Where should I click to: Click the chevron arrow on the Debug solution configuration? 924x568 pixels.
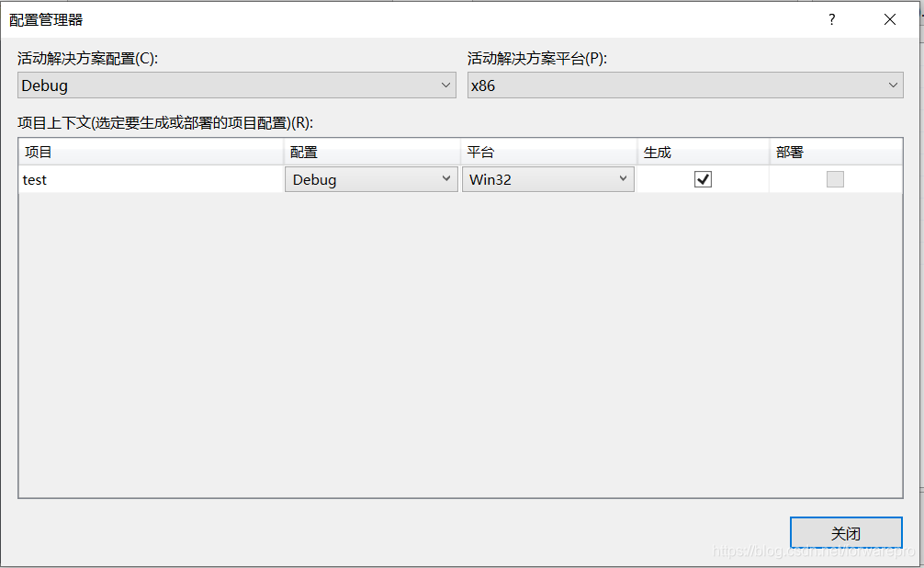point(447,85)
